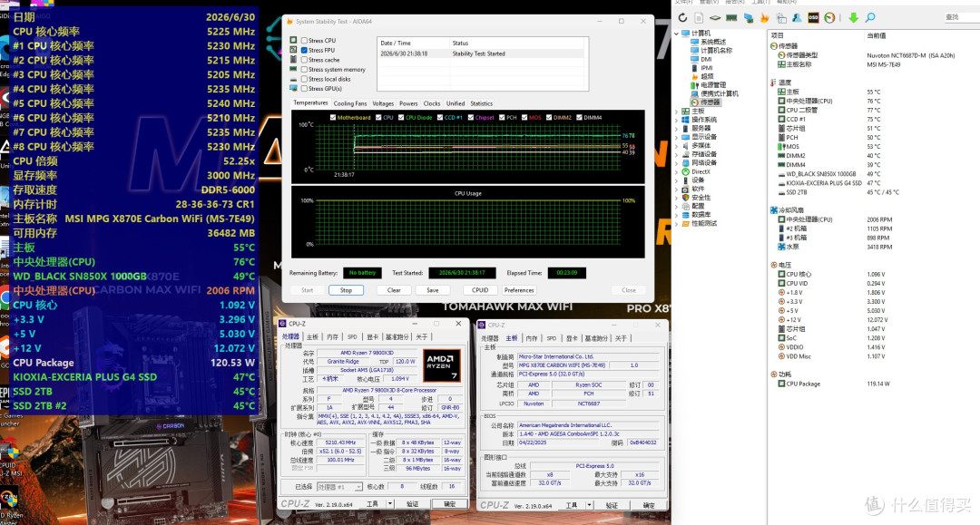
Task: Open the report page icon in AIDA64 toolbar
Action: tap(699, 18)
